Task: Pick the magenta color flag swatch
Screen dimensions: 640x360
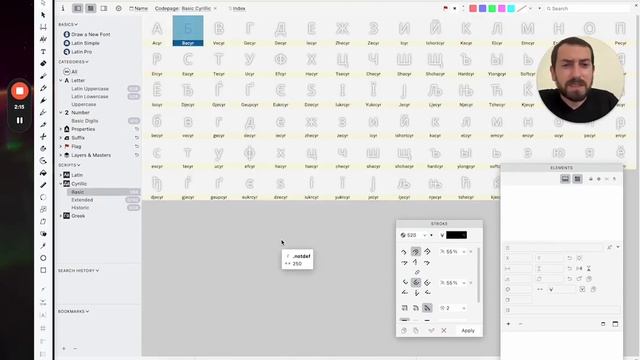Action: tap(501, 8)
